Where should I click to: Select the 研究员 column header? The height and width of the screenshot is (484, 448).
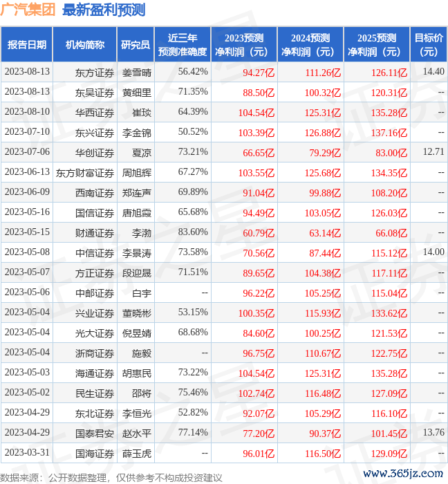tap(136, 45)
